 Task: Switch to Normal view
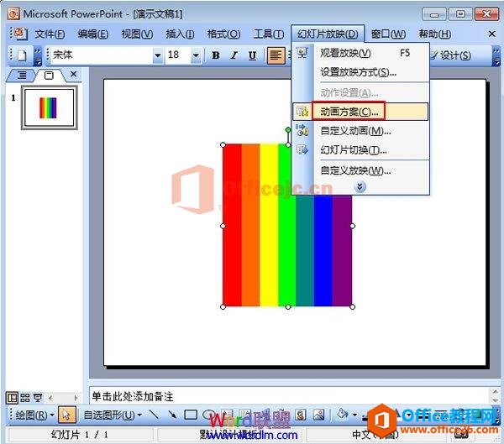coord(12,398)
